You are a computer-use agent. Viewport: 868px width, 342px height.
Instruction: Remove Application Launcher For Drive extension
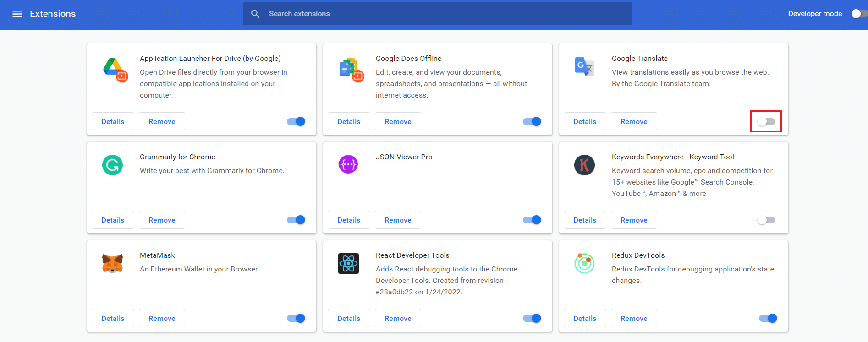point(162,121)
